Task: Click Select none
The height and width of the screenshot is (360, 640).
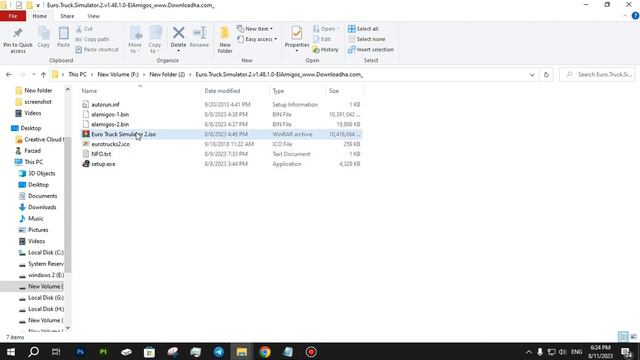Action: [367, 39]
